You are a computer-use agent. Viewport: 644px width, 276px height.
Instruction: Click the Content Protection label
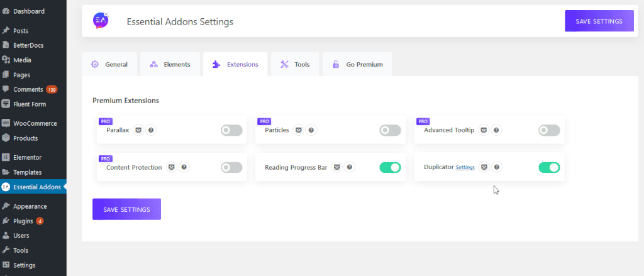click(134, 167)
